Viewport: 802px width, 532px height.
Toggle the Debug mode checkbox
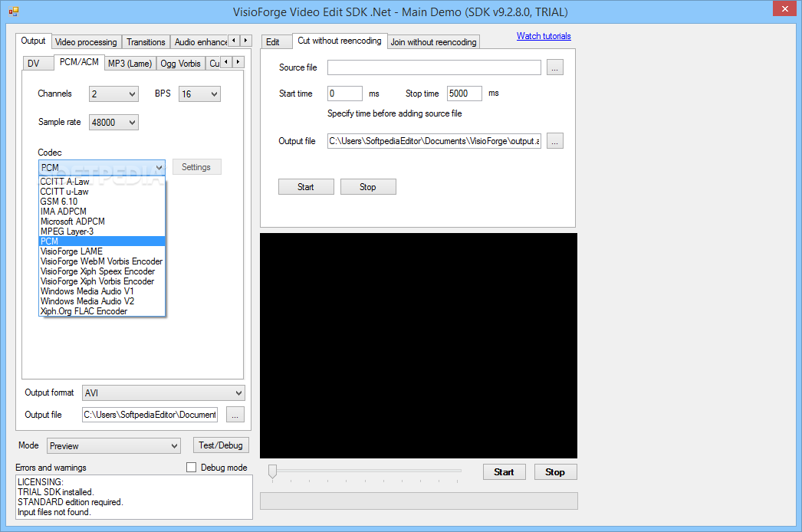191,467
